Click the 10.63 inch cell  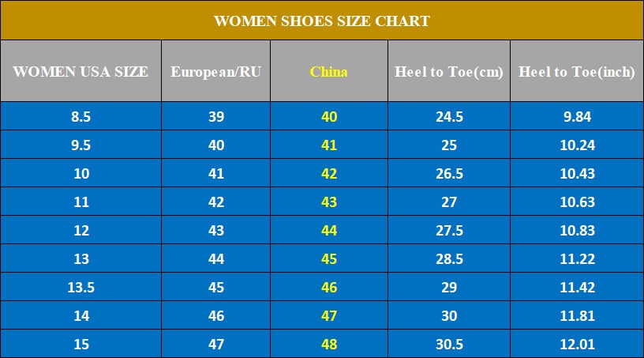pyautogui.click(x=577, y=202)
